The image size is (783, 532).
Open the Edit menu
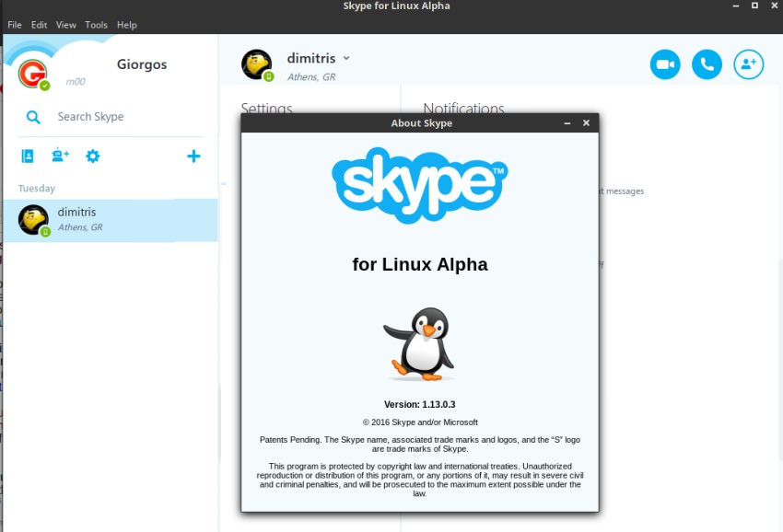[39, 25]
